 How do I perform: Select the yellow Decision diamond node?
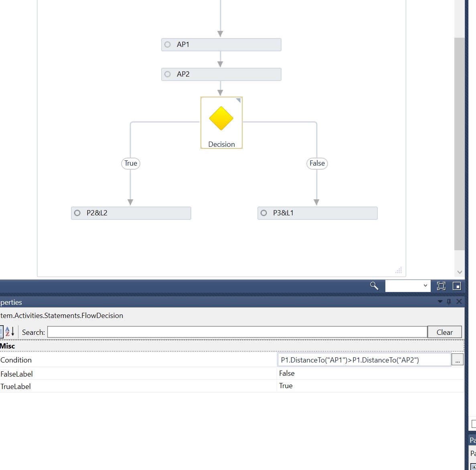click(x=221, y=119)
